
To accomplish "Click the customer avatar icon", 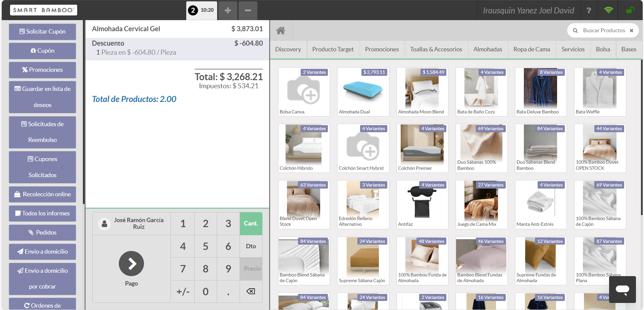I will coord(104,223).
